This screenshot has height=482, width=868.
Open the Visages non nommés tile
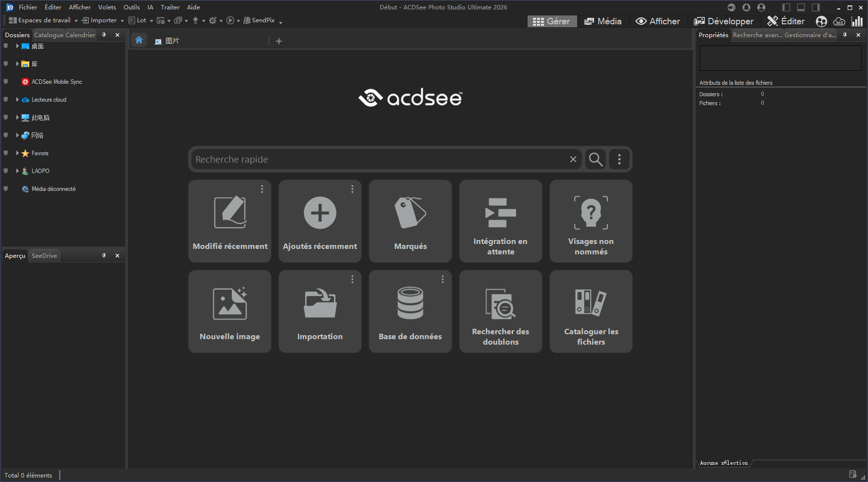pyautogui.click(x=591, y=221)
